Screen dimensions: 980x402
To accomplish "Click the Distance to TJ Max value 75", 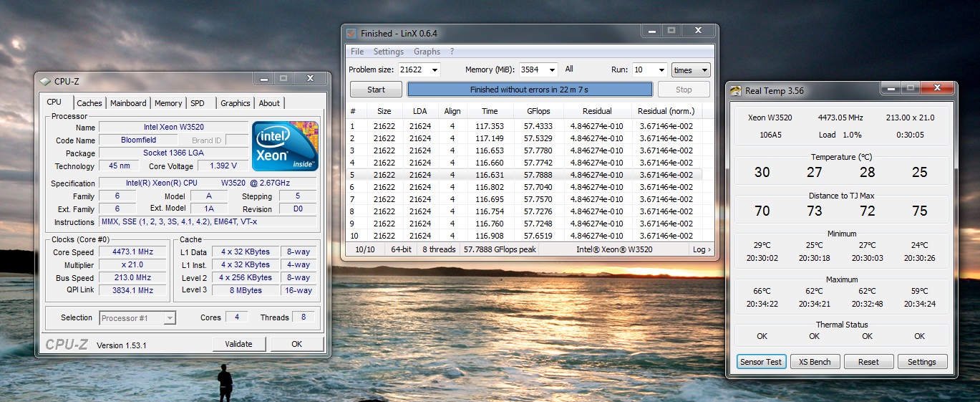I will [x=920, y=211].
